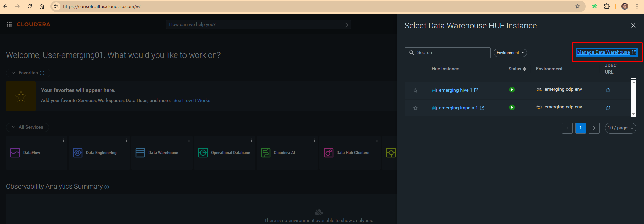
Task: Open the Environment filter dropdown
Action: click(x=510, y=53)
